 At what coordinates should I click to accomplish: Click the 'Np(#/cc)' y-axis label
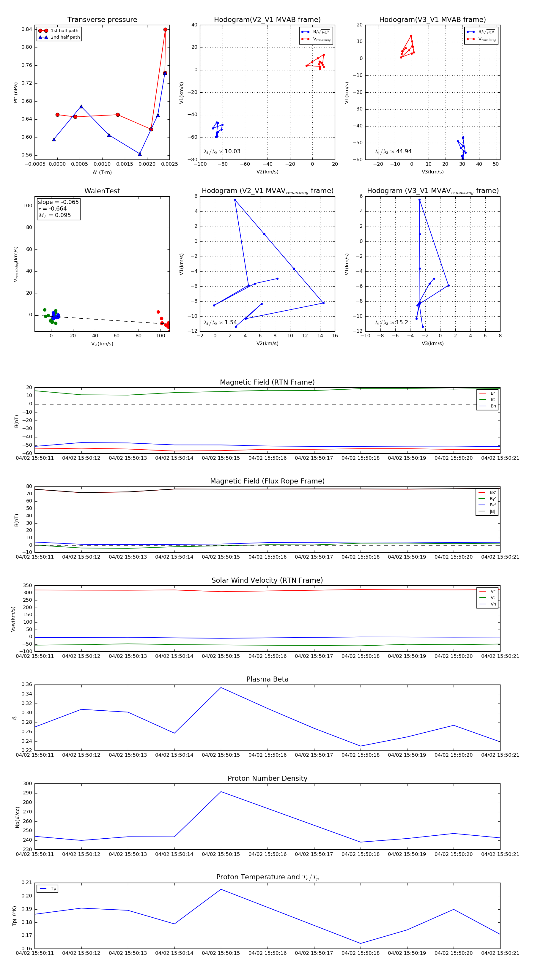[x=17, y=817]
